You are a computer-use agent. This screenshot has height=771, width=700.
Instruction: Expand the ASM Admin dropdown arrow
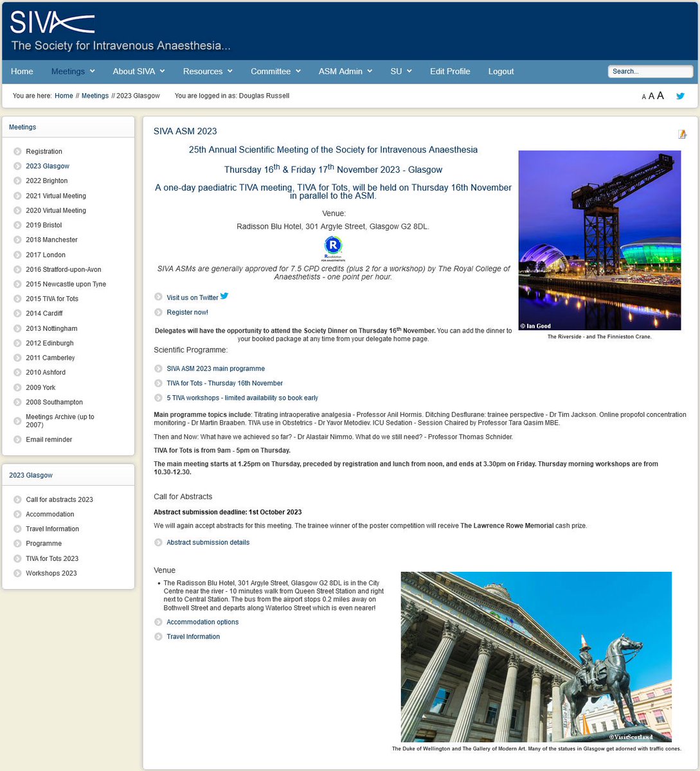point(370,71)
